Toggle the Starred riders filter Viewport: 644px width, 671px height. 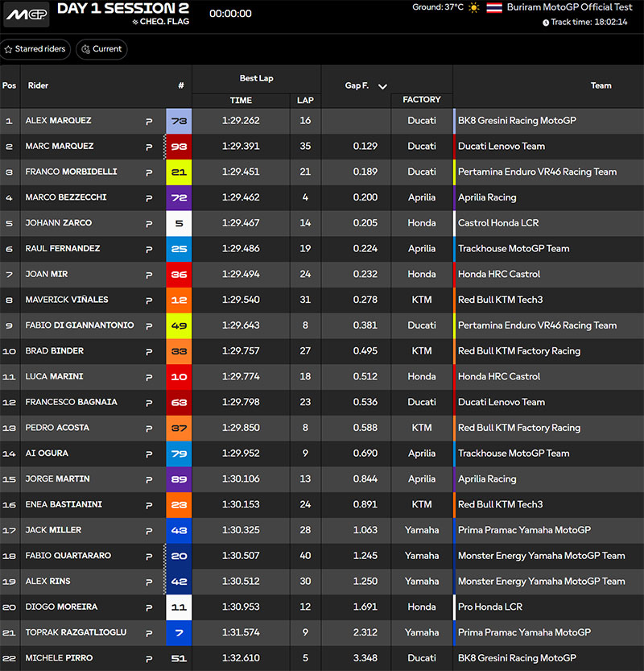point(35,49)
